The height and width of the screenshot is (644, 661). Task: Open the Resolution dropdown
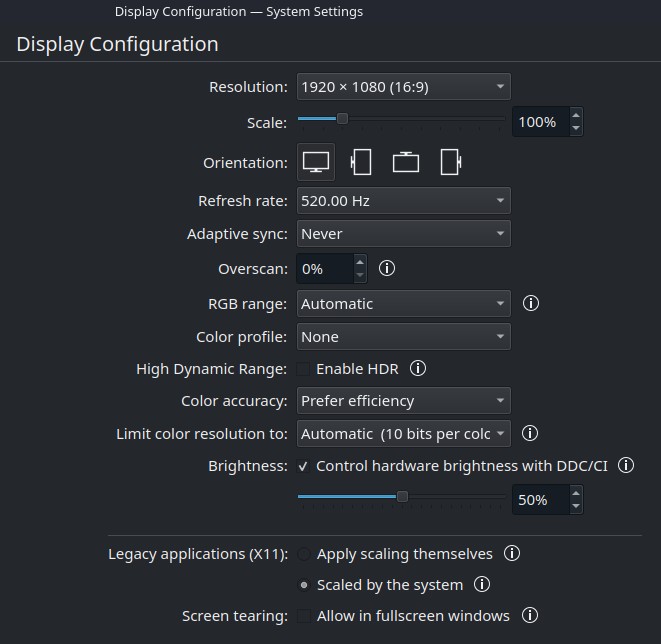pos(403,87)
